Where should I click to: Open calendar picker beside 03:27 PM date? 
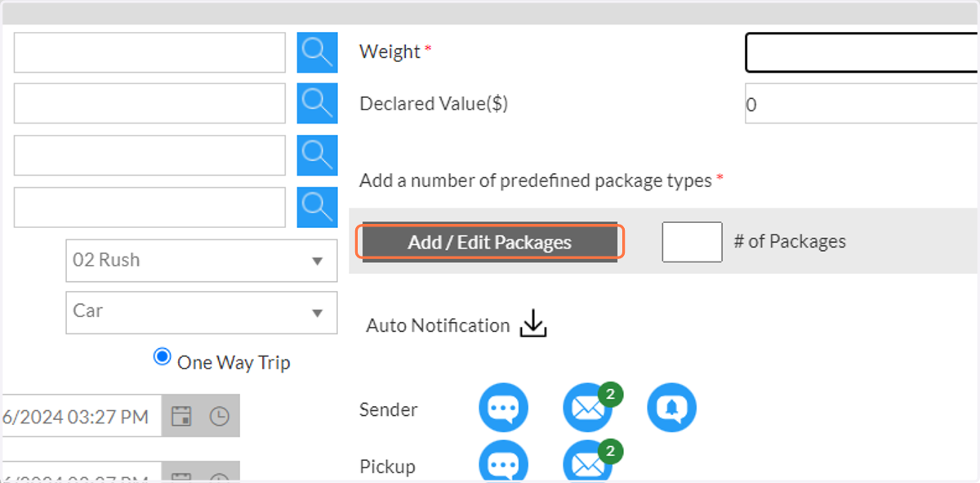(181, 416)
